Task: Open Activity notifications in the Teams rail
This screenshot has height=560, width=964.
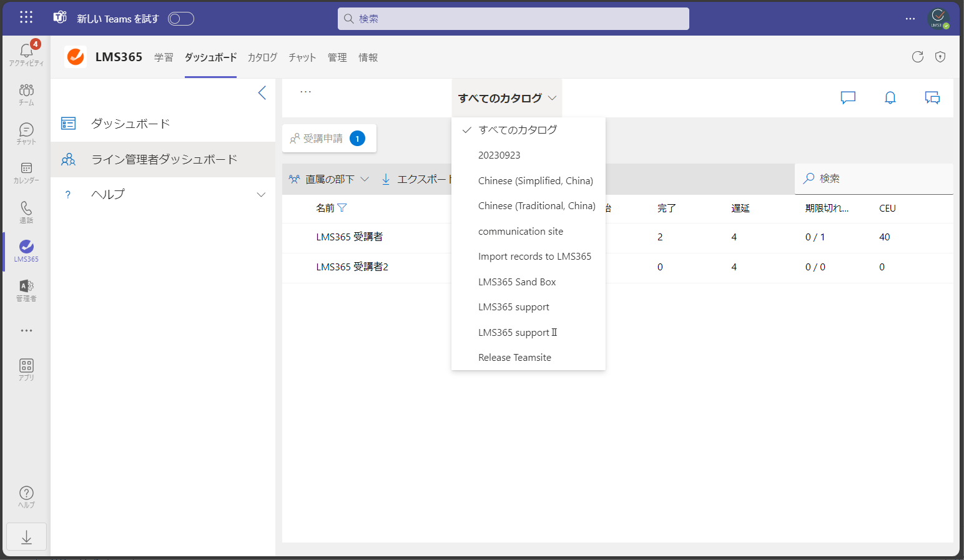Action: coord(26,54)
